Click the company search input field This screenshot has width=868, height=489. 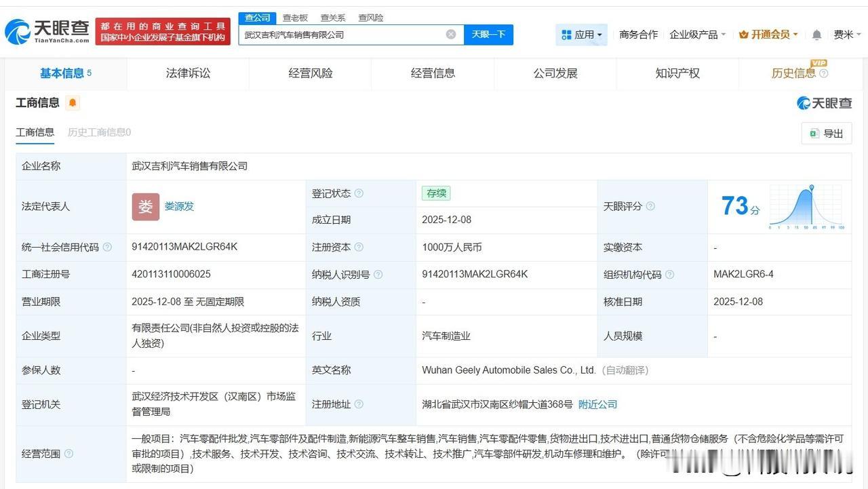[339, 34]
